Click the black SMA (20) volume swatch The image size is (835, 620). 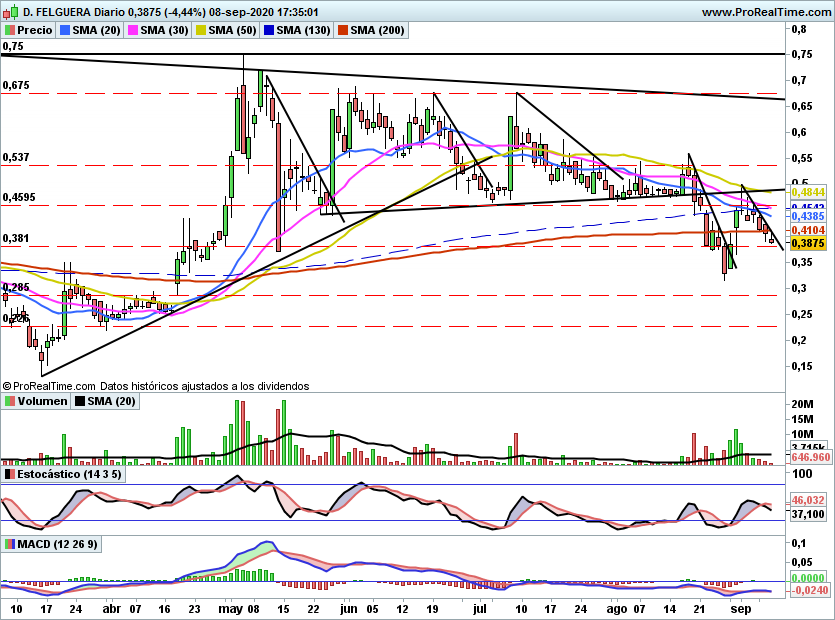(x=81, y=401)
